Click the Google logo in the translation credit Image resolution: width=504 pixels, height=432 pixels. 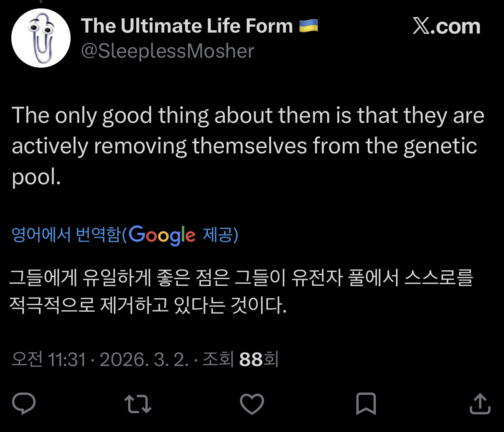[x=162, y=235]
